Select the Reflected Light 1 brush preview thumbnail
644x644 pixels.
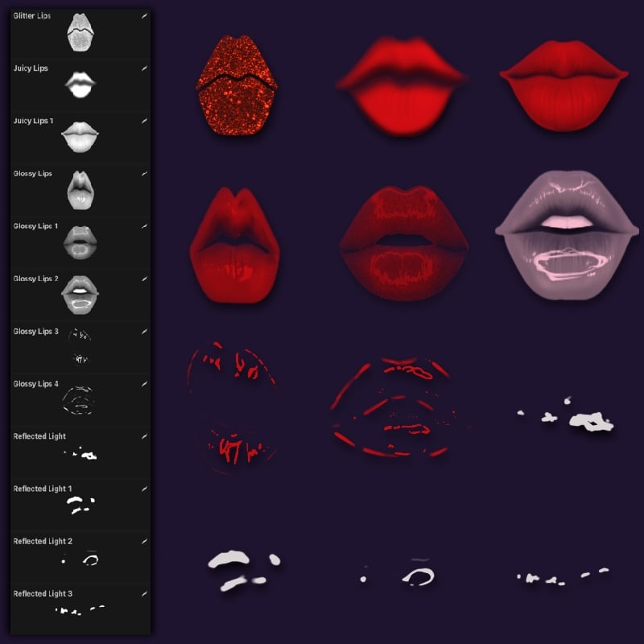click(x=81, y=506)
